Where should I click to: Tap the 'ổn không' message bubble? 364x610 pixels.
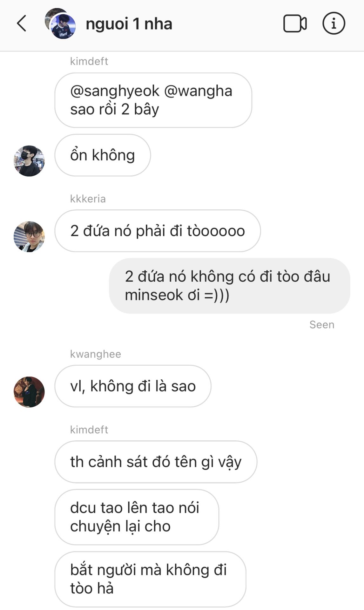click(x=103, y=155)
